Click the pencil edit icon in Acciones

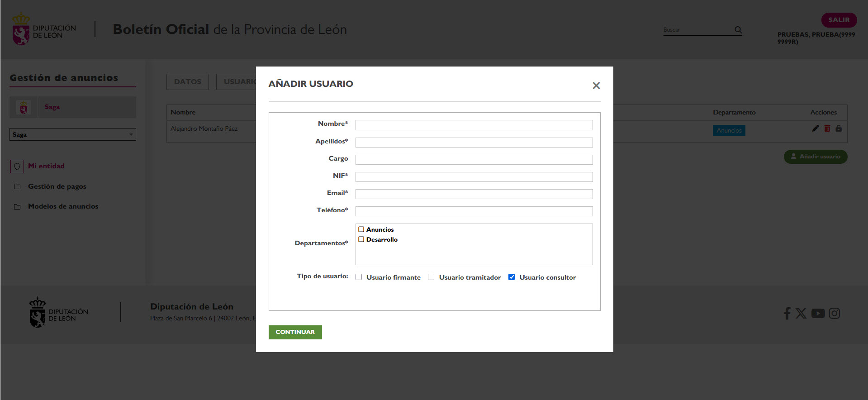[x=816, y=129]
